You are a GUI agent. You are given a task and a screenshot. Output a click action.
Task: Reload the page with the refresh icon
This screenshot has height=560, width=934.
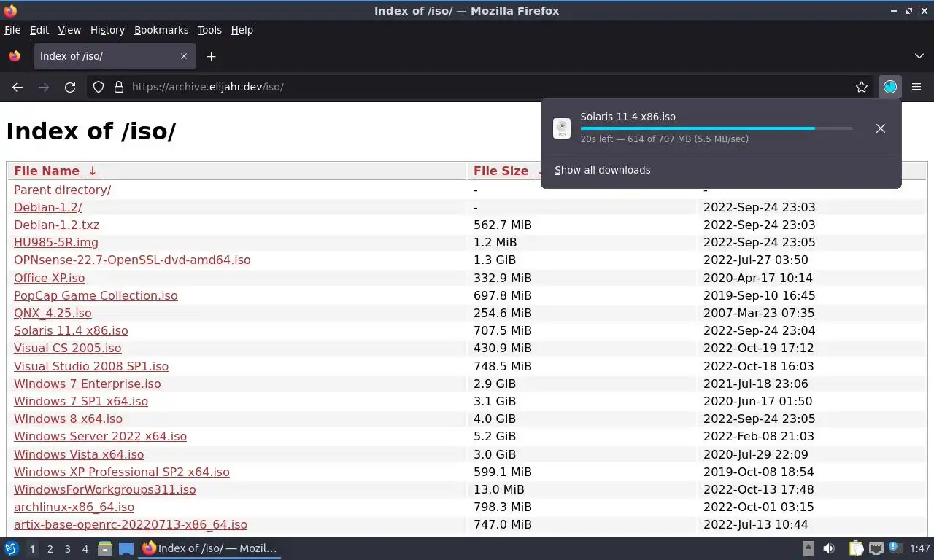[70, 87]
